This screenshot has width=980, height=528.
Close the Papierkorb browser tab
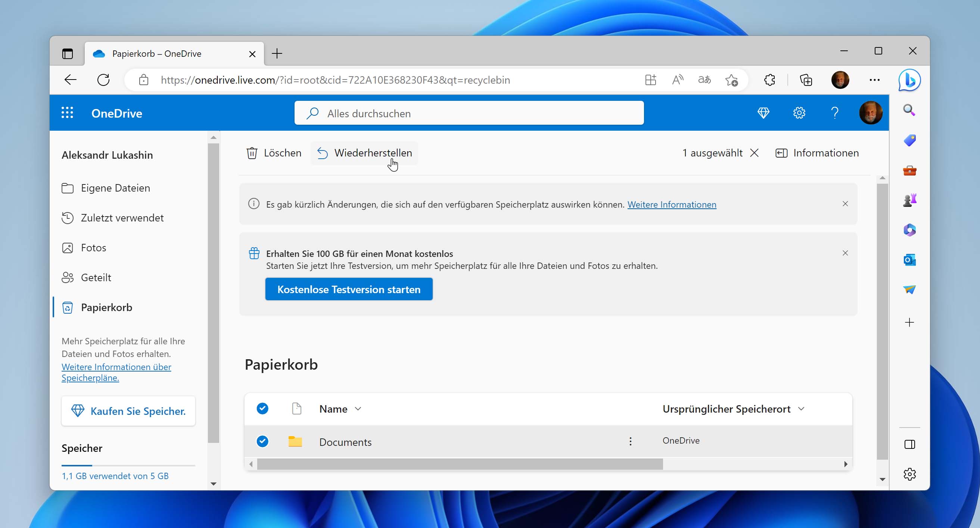coord(252,54)
